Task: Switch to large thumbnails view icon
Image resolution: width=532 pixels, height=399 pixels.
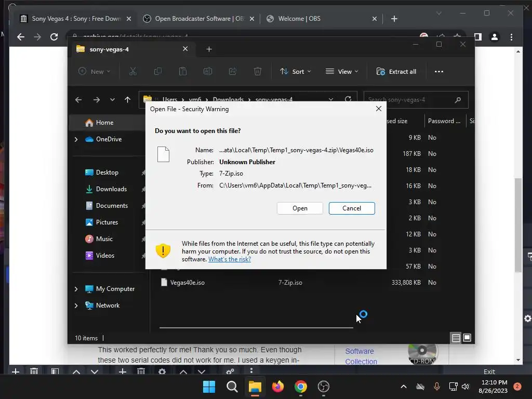Action: 467,338
